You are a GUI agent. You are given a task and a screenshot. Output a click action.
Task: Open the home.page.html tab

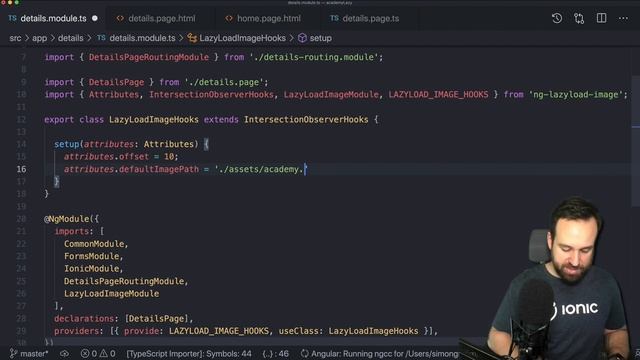[x=269, y=18]
